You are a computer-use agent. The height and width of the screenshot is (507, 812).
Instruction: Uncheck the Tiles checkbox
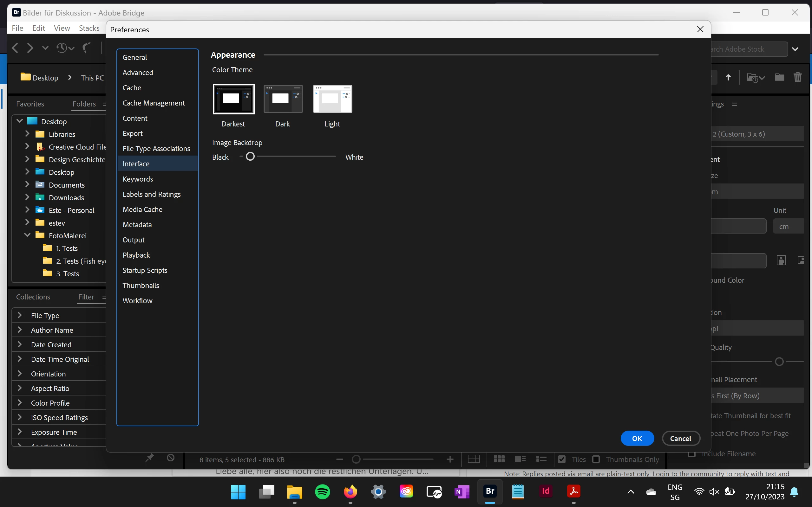(x=562, y=459)
